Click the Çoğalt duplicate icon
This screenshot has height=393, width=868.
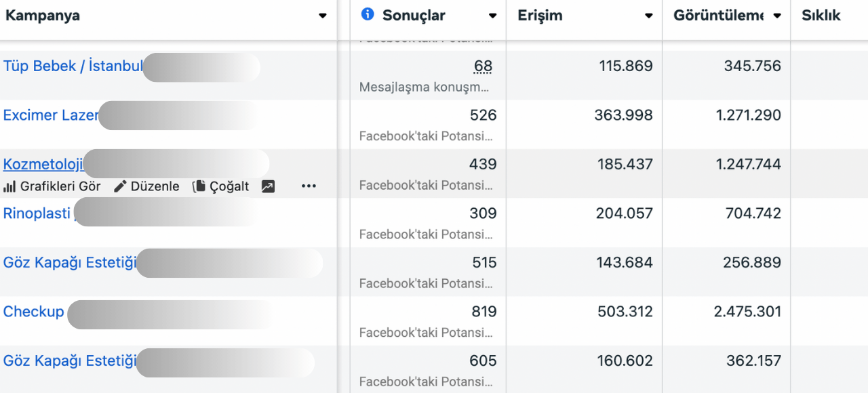pos(199,186)
